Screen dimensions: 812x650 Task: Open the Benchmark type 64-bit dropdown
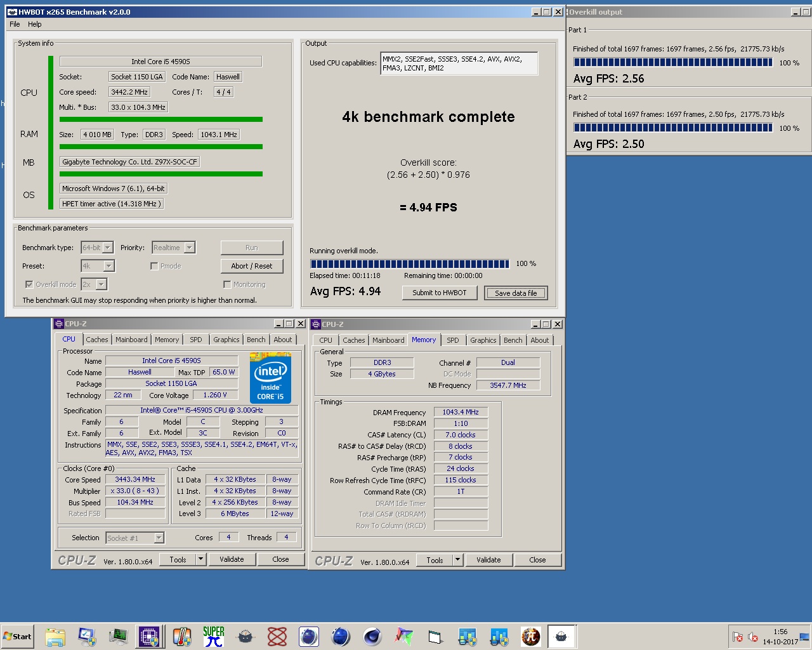coord(107,248)
